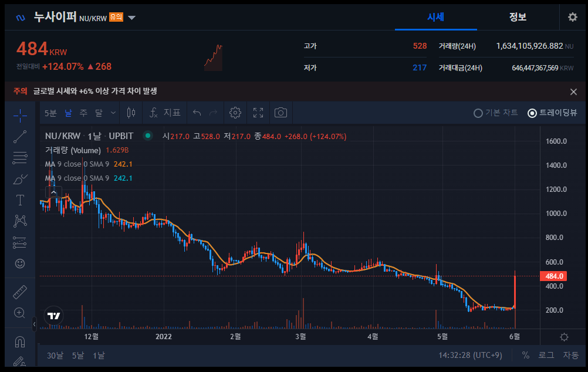
Task: Open the long position forecasting tool
Action: coord(20,242)
